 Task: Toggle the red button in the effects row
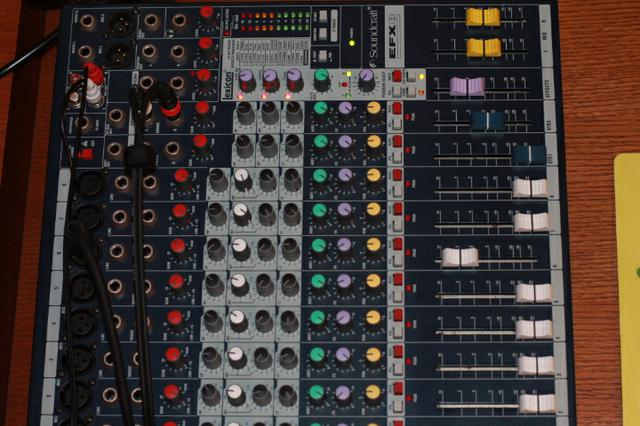coord(397,76)
